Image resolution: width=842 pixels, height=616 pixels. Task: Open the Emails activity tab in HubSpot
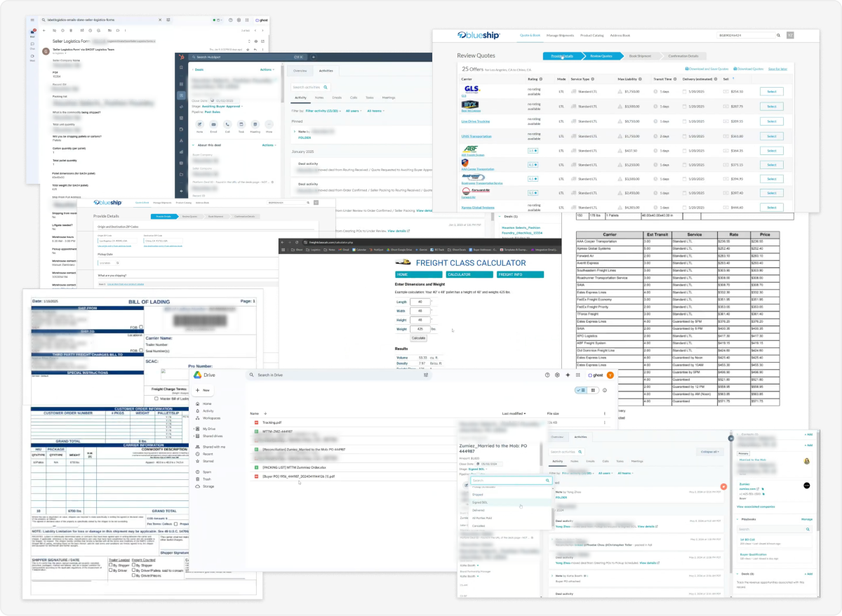coord(337,98)
